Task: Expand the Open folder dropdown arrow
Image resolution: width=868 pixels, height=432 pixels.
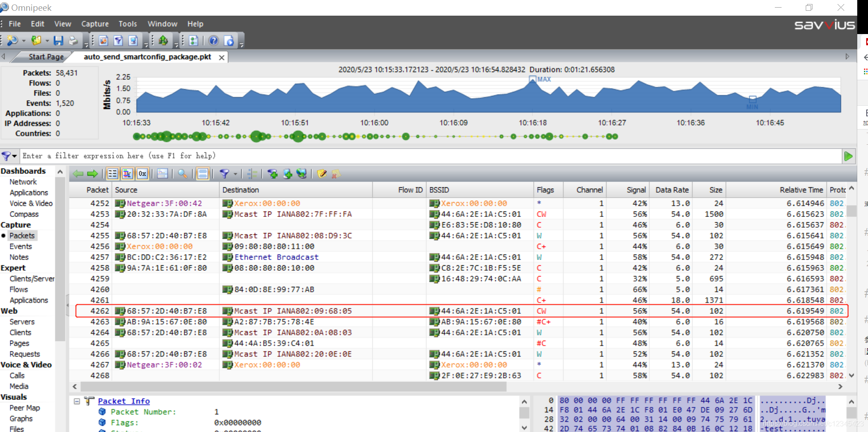Action: tap(47, 41)
